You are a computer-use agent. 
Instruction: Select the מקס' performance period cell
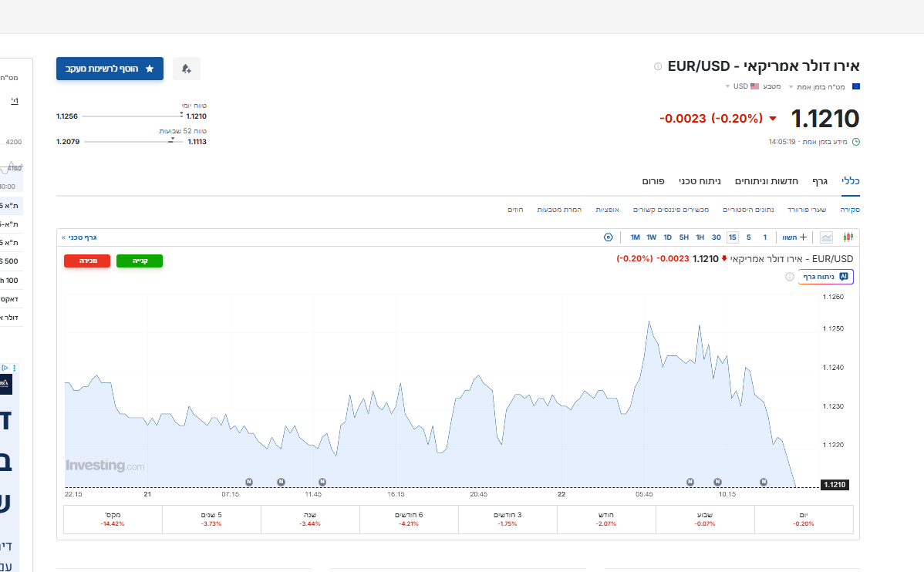113,519
